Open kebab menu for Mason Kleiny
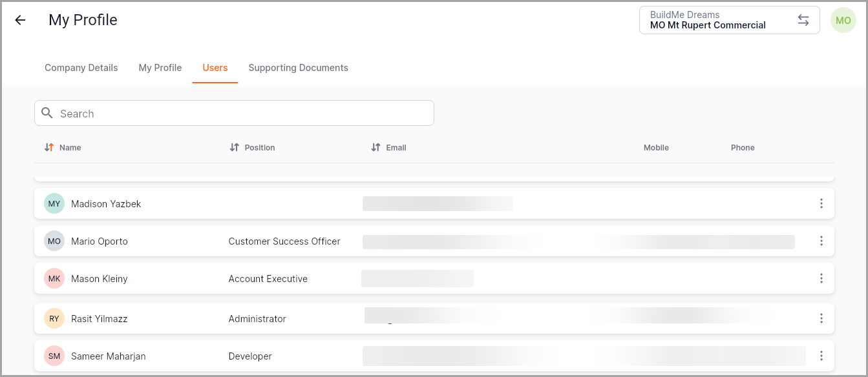868x377 pixels. pos(821,279)
